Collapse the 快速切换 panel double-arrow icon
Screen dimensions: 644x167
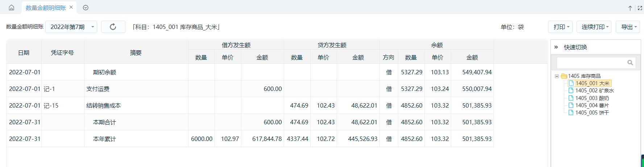pyautogui.click(x=556, y=47)
